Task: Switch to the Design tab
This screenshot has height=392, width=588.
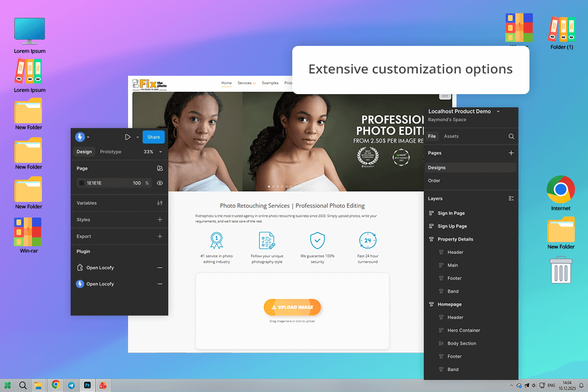Action: [84, 152]
